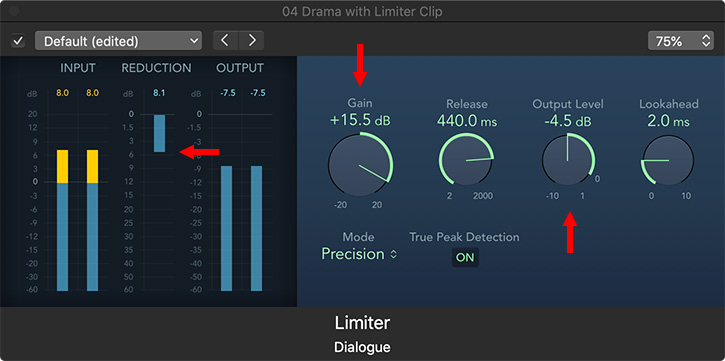This screenshot has height=361, width=725.
Task: Open the Default (edited) preset dropdown
Action: (118, 41)
